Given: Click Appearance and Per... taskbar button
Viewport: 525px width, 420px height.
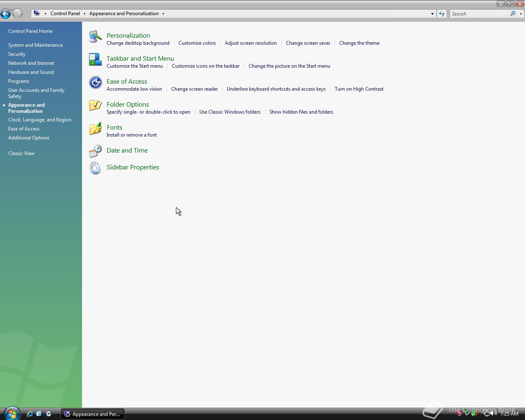Looking at the screenshot, I should point(93,414).
